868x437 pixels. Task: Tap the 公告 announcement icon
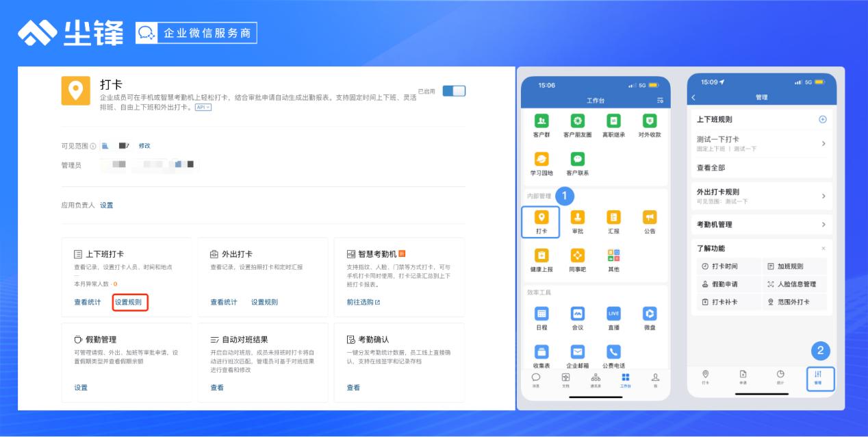(x=649, y=218)
